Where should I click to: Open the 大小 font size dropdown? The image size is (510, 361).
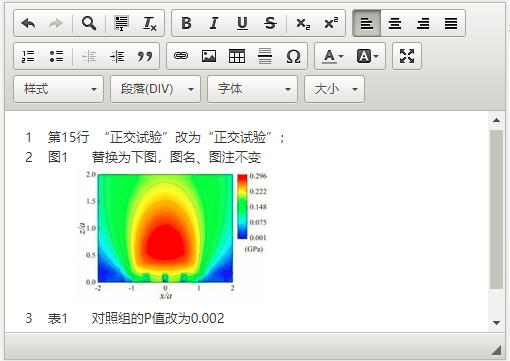click(335, 89)
